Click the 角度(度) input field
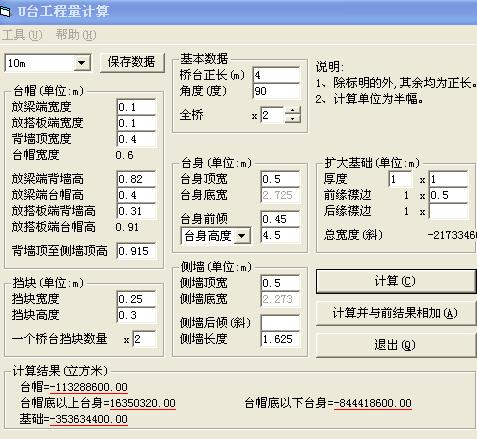Viewport: 477px width, 439px height. [276, 91]
